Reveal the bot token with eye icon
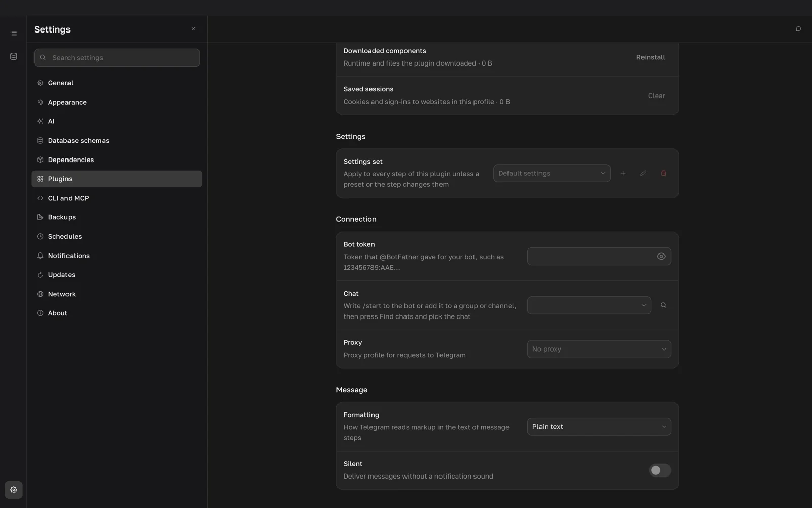Image resolution: width=812 pixels, height=508 pixels. 661,257
